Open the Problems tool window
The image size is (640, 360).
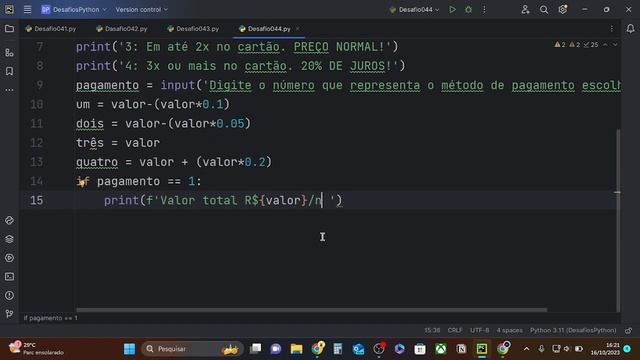pos(9,295)
